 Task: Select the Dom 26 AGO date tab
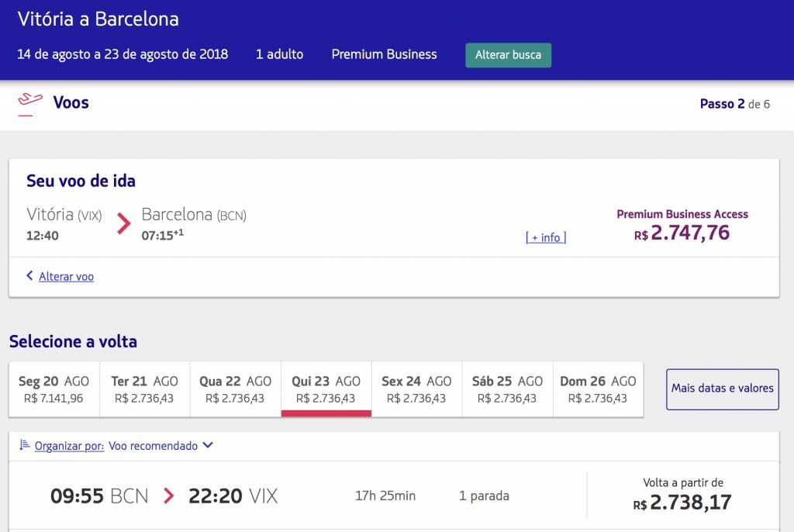[598, 389]
